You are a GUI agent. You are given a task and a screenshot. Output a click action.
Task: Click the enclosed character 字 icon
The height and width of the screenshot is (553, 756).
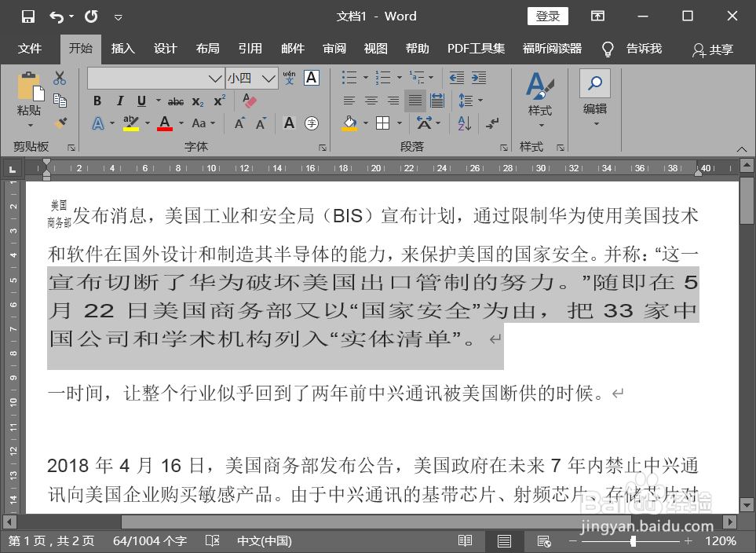coord(312,123)
